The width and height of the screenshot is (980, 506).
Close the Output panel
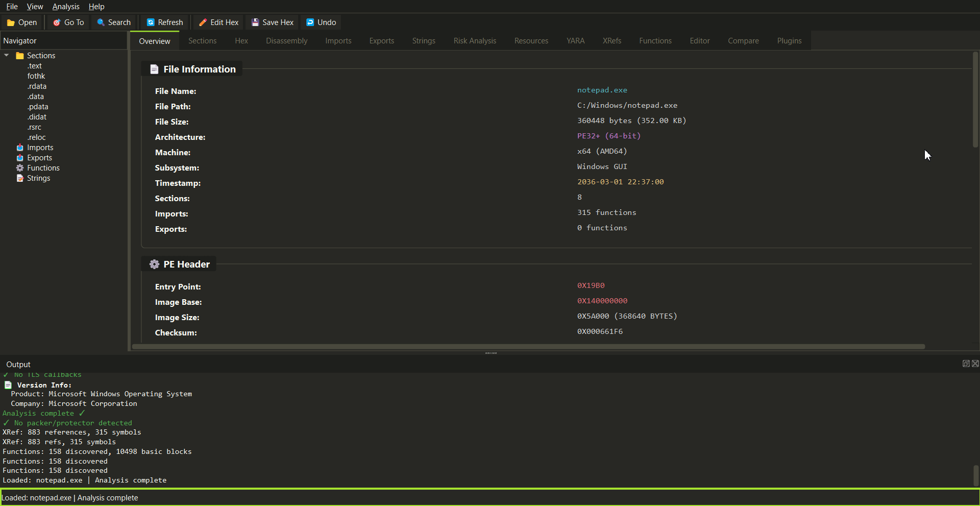[x=975, y=364]
